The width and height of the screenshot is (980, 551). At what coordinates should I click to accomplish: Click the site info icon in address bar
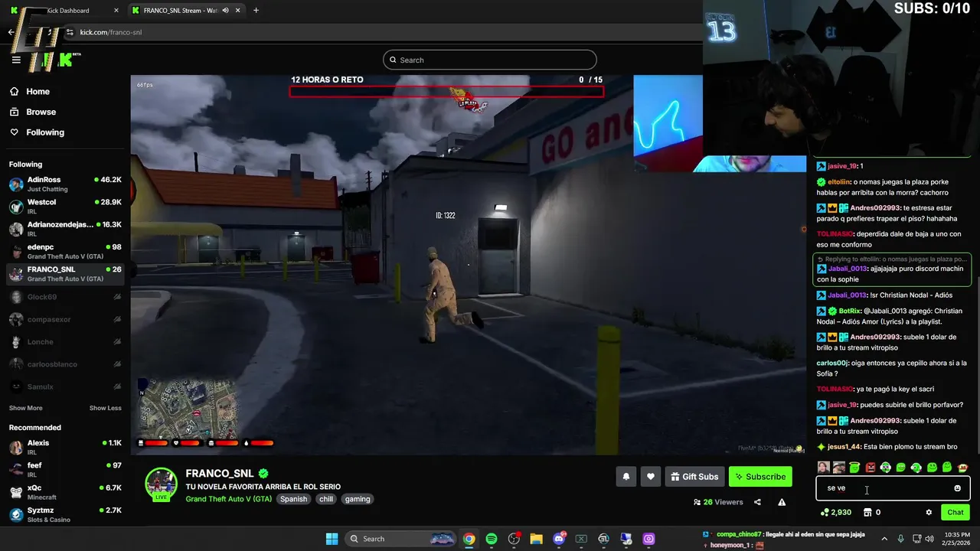click(x=70, y=32)
